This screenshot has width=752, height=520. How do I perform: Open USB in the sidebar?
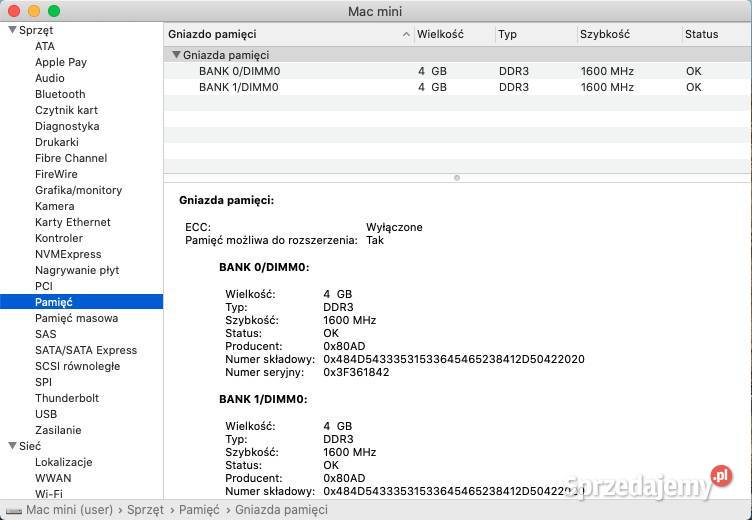click(46, 414)
